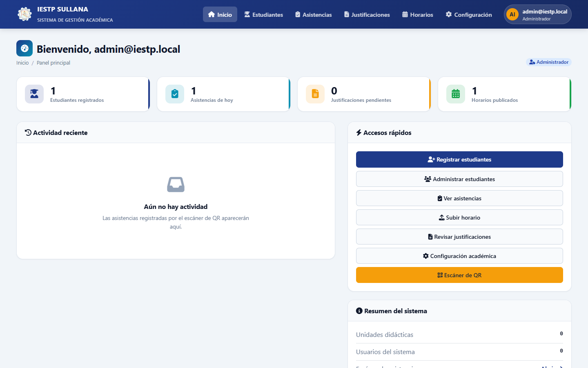Click the empty inbox tray icon
Viewport: 588px width, 368px height.
click(x=176, y=184)
